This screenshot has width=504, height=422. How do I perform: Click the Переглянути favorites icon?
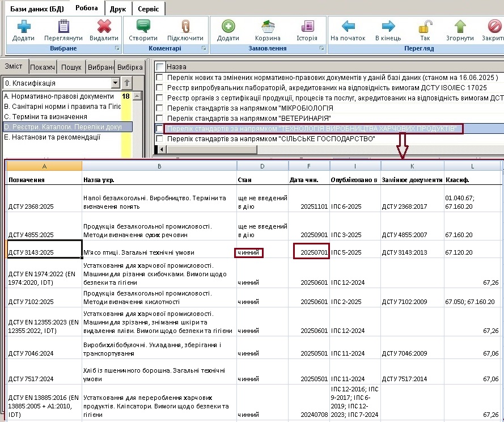coord(63,27)
